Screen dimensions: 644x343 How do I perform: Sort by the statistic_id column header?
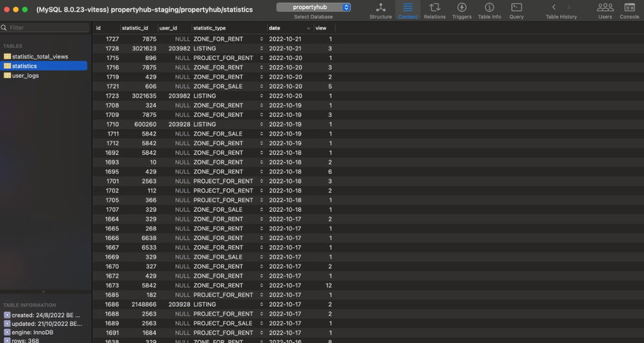138,28
